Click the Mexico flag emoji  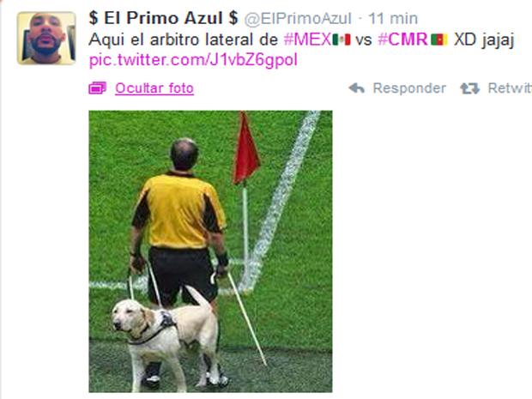pyautogui.click(x=342, y=39)
